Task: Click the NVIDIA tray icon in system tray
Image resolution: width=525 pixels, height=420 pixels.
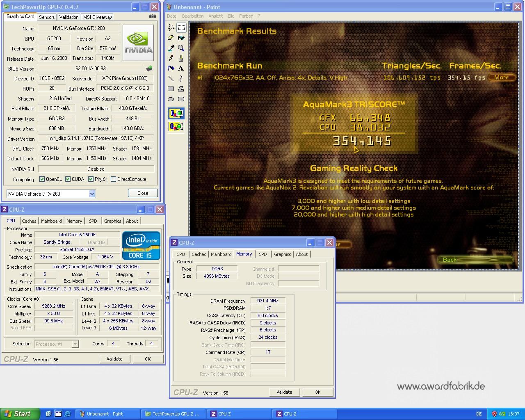Action: click(x=503, y=414)
